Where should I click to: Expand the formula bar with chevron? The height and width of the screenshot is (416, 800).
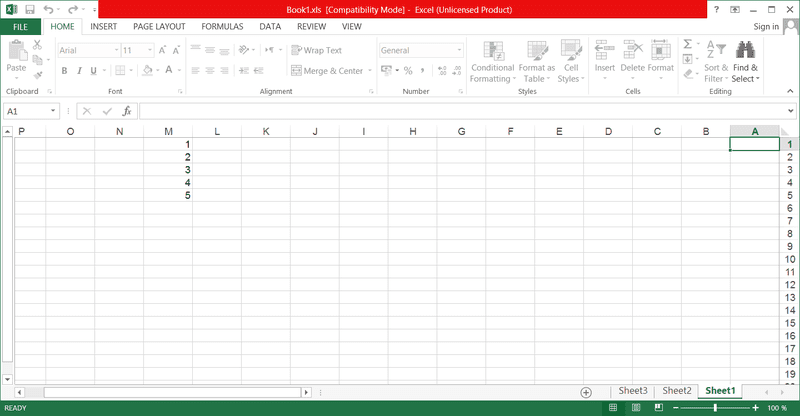pos(790,111)
